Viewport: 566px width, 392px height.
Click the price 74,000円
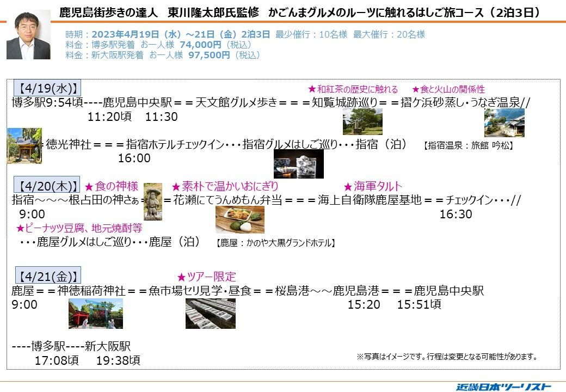coord(200,45)
